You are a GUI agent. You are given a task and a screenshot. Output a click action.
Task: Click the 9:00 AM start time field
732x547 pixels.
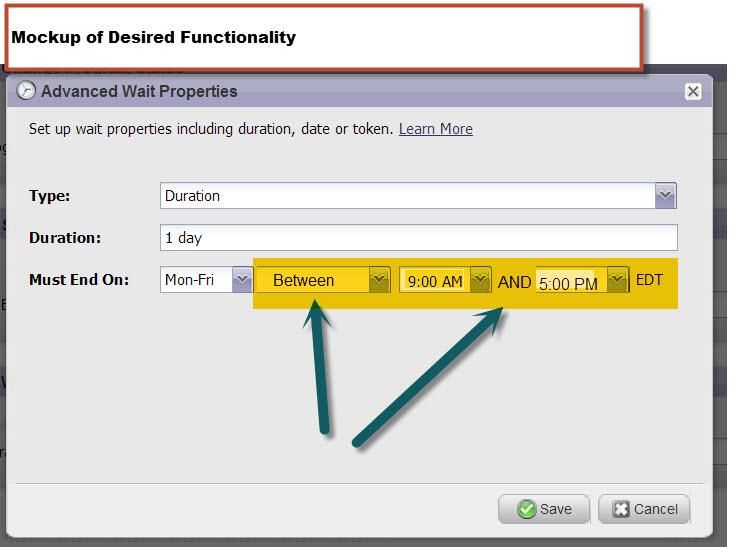pyautogui.click(x=435, y=282)
